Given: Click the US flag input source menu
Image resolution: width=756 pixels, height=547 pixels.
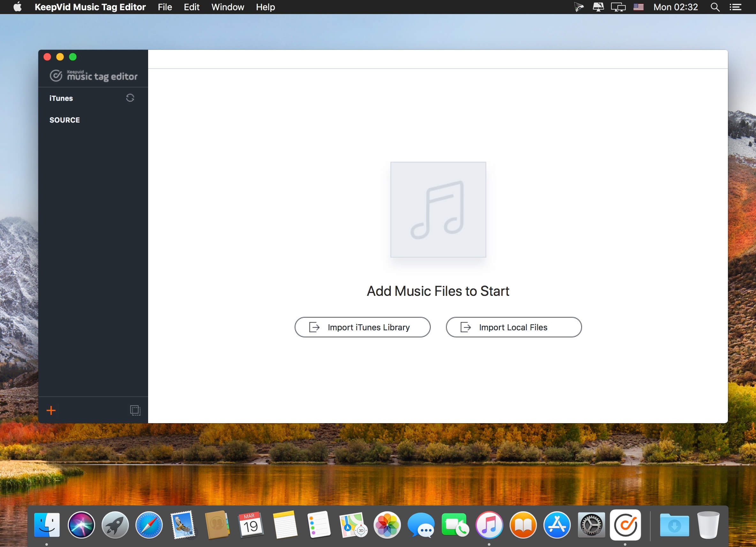Looking at the screenshot, I should (638, 7).
